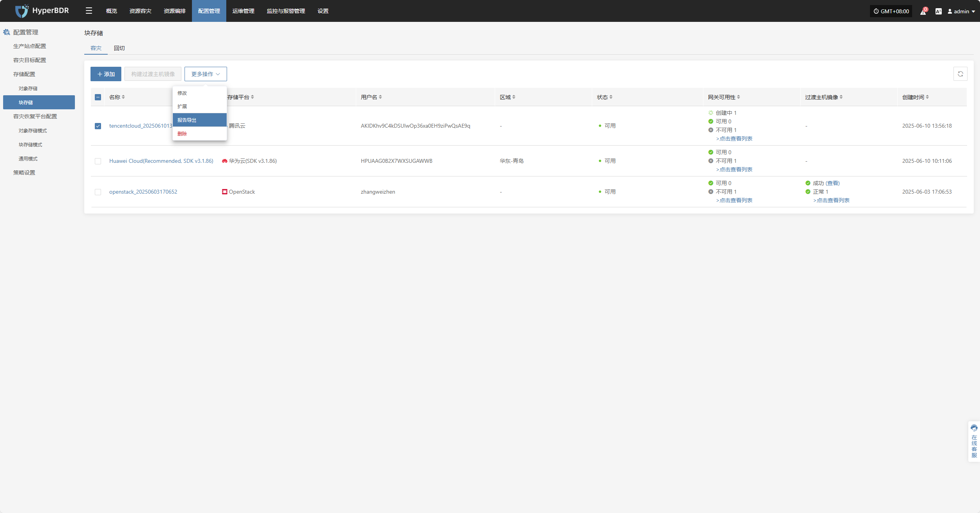Open Huawei Cloud(Recommended, SDK v3.1.86) link
Screen dimensions: 980x513
pos(161,161)
